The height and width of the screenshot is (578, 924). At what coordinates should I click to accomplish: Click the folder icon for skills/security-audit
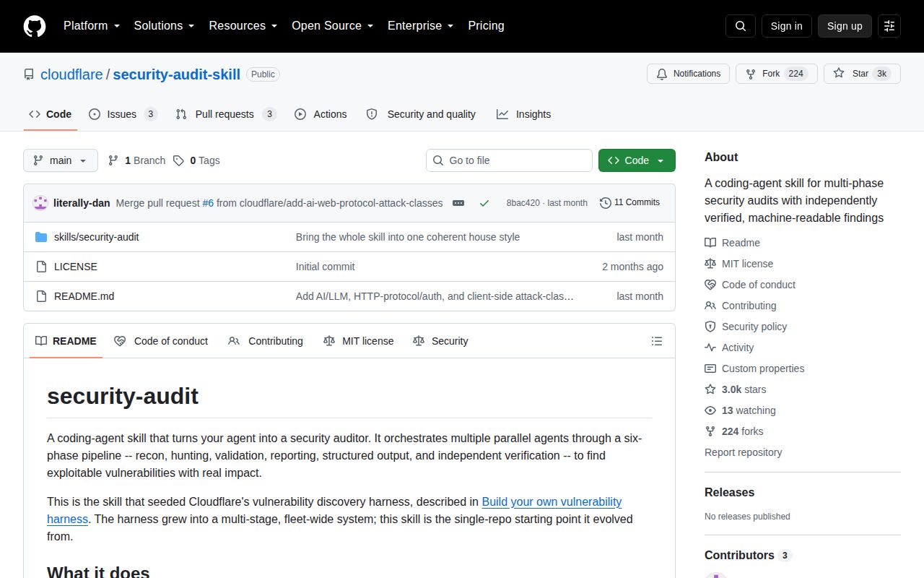tap(41, 237)
